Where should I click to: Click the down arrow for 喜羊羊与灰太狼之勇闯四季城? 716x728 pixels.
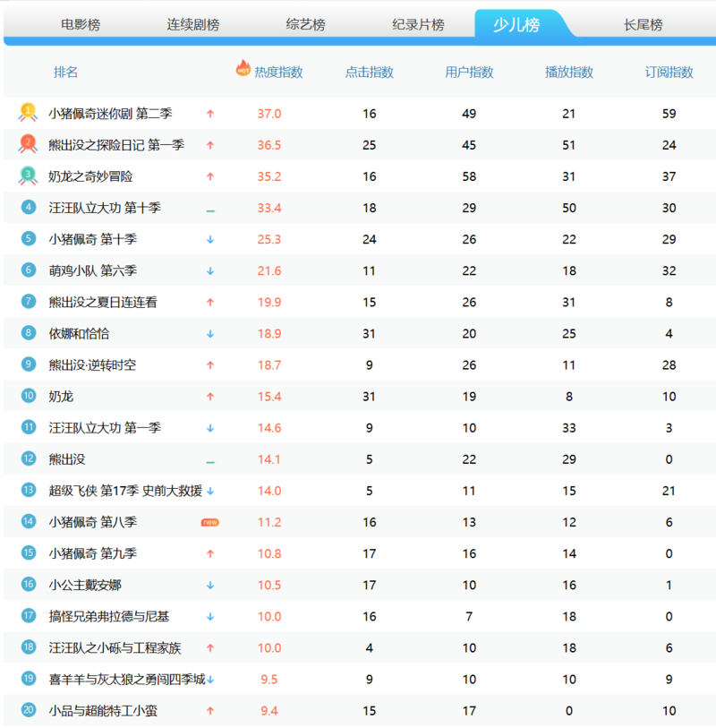pyautogui.click(x=210, y=680)
